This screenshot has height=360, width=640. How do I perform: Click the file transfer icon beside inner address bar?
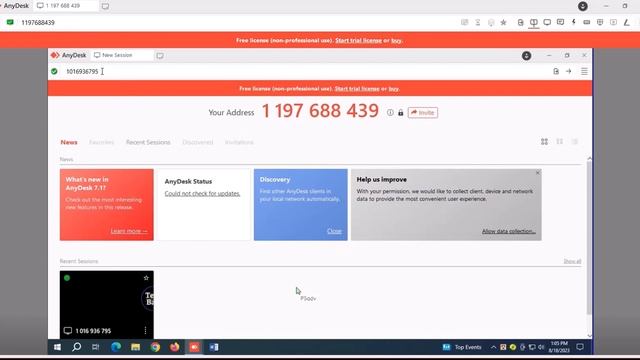pos(556,71)
